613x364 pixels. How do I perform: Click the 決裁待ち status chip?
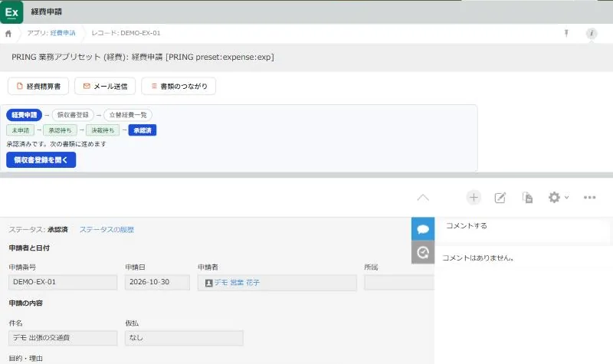pyautogui.click(x=103, y=130)
